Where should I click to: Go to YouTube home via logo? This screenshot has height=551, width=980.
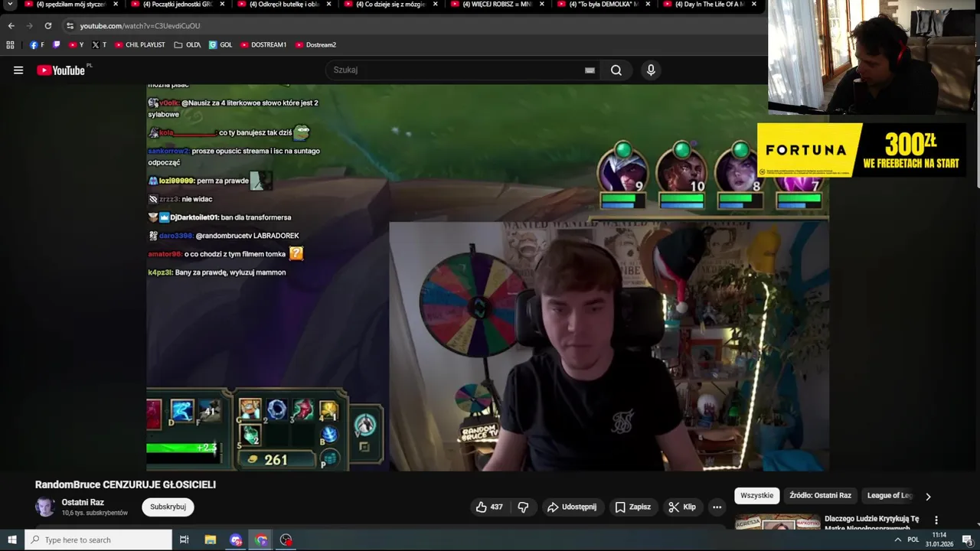click(60, 70)
